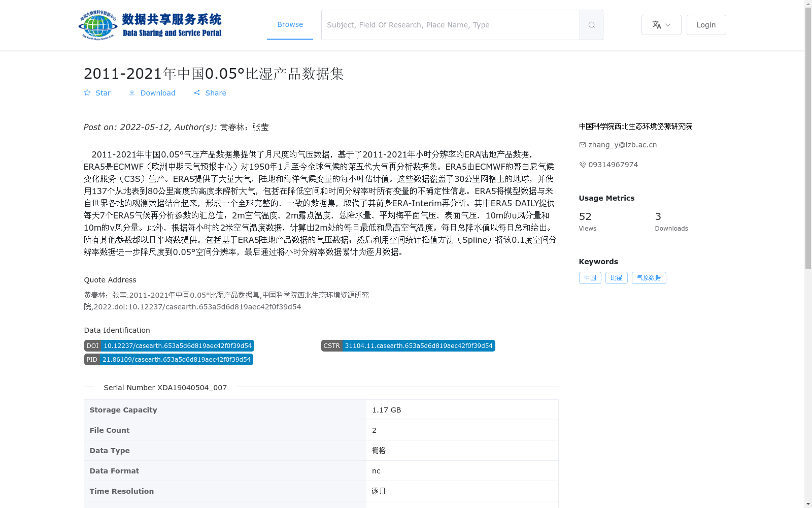Click the Data Format value nc
This screenshot has height=508, width=812.
(376, 471)
